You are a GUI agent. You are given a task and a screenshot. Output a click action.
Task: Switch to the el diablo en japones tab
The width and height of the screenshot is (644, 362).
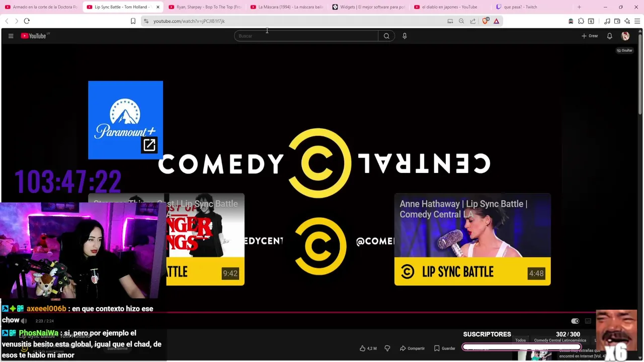click(450, 7)
